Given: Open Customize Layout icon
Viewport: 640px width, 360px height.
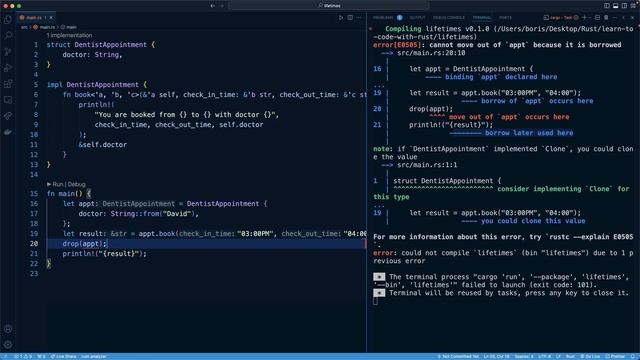Looking at the screenshot, I should [633, 6].
